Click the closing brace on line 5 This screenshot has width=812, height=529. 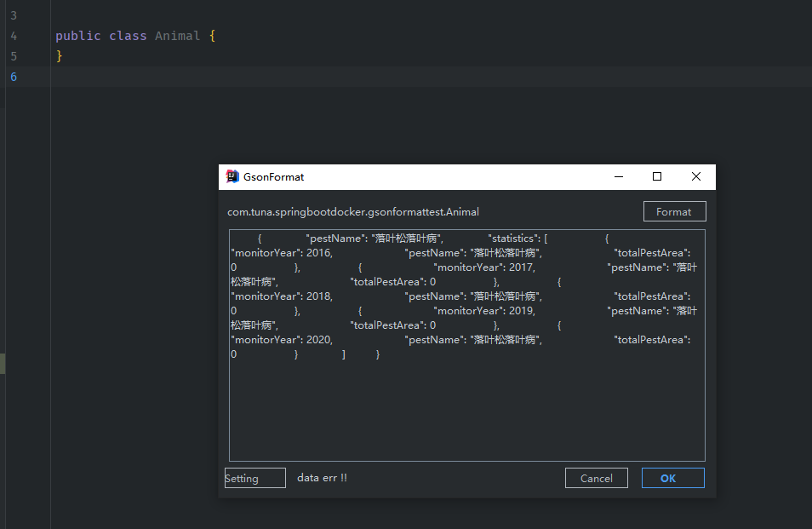[x=59, y=56]
